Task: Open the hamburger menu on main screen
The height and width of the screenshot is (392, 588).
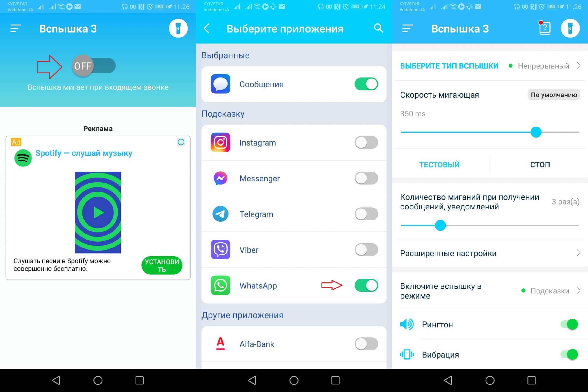Action: (x=15, y=28)
